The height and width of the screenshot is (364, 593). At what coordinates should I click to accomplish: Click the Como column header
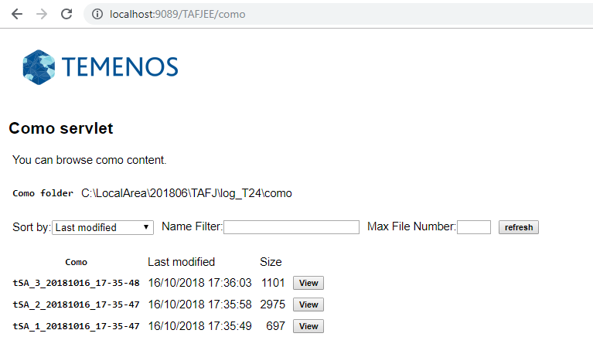point(76,263)
